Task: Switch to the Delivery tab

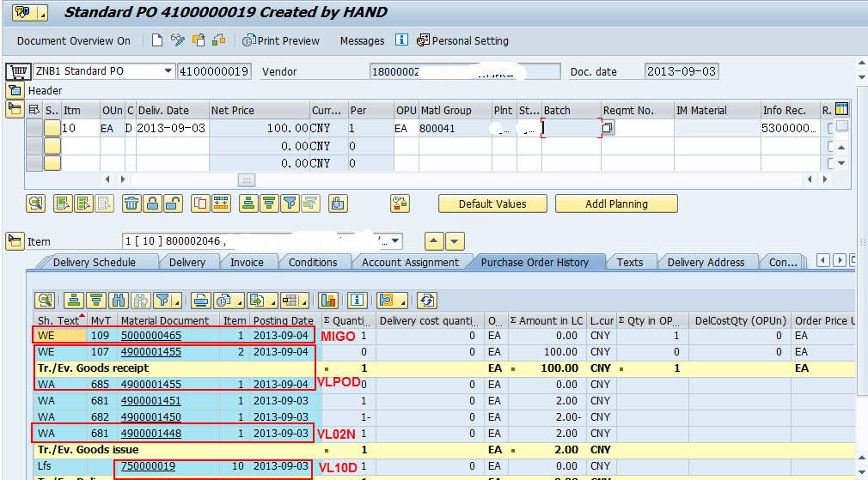Action: [x=187, y=262]
